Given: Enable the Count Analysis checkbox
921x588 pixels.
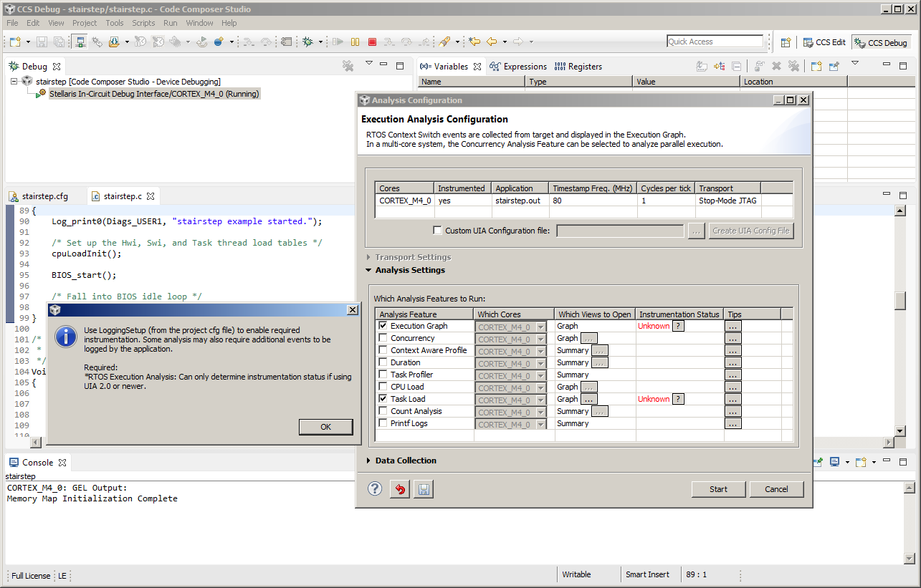Looking at the screenshot, I should (383, 411).
